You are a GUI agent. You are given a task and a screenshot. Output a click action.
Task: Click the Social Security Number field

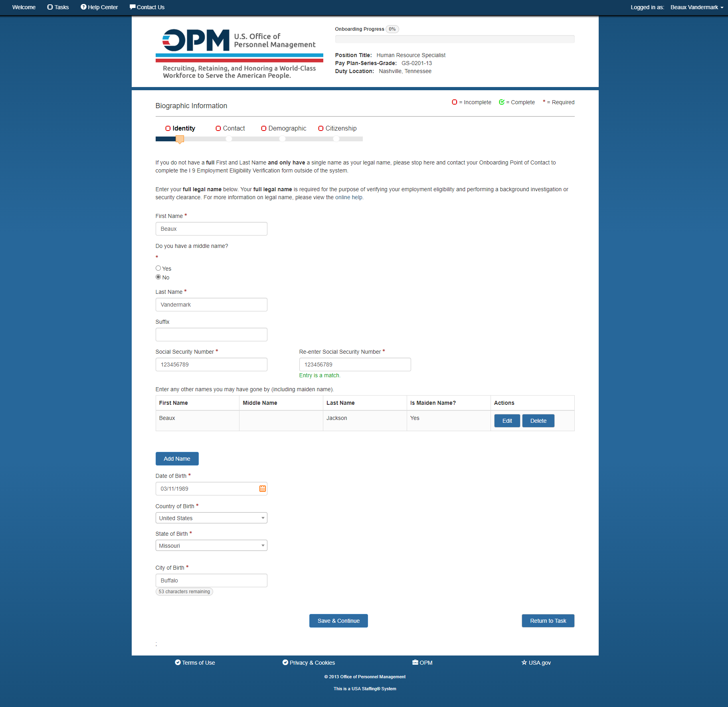point(211,364)
